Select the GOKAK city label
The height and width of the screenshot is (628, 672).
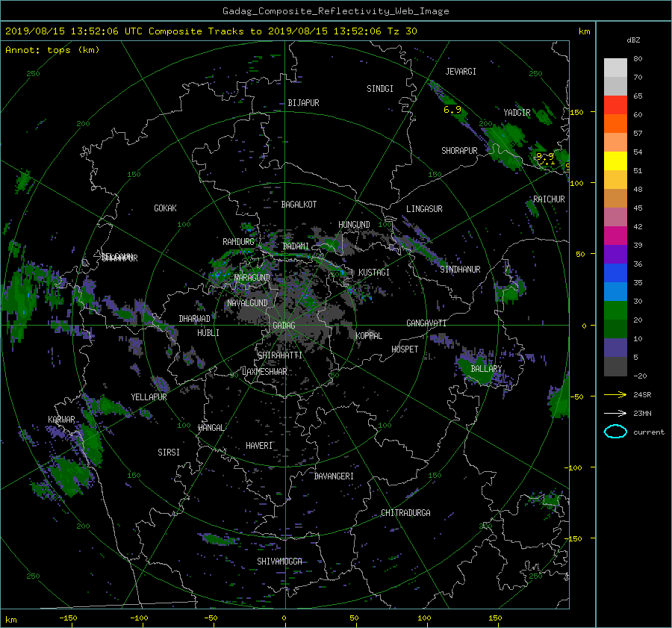point(166,208)
